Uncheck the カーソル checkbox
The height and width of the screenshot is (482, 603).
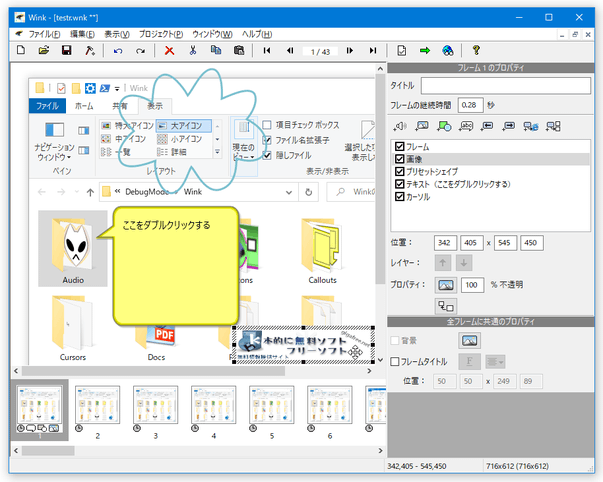(x=400, y=197)
